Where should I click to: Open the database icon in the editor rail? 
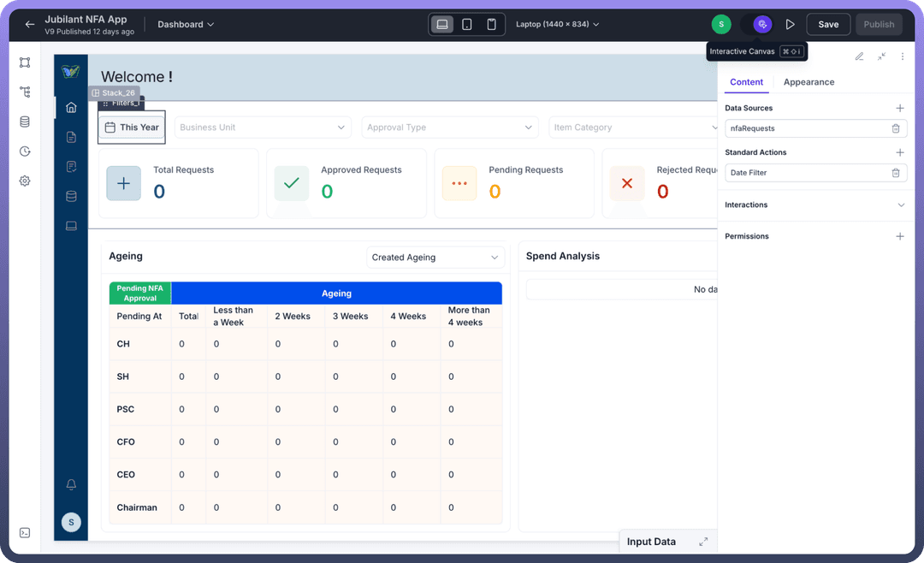[25, 121]
